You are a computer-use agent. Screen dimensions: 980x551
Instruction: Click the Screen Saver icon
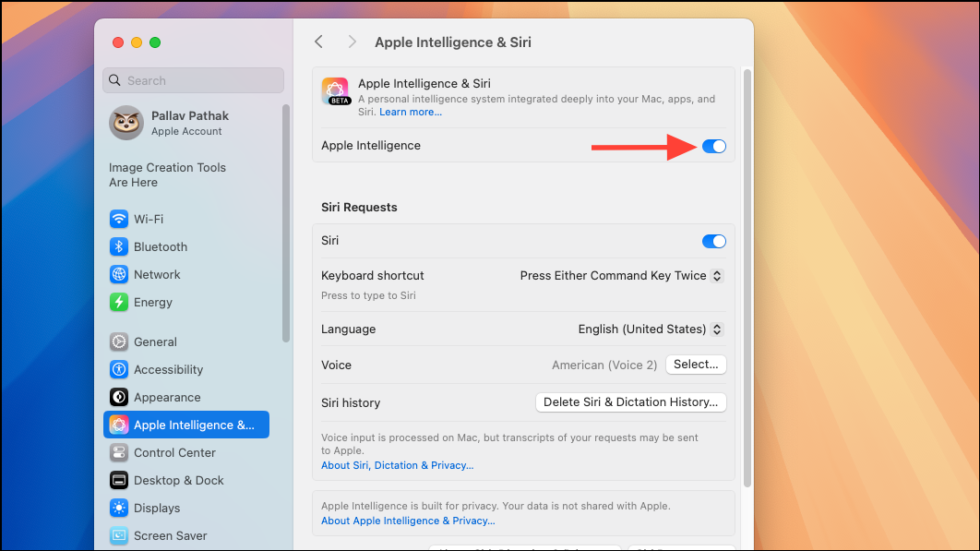[119, 535]
